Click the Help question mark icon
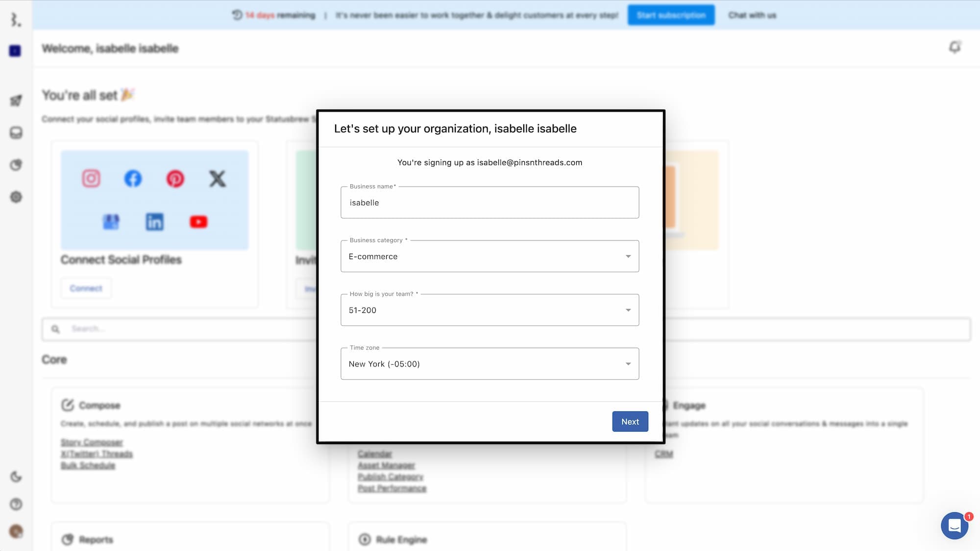The height and width of the screenshot is (551, 980). pos(16,504)
